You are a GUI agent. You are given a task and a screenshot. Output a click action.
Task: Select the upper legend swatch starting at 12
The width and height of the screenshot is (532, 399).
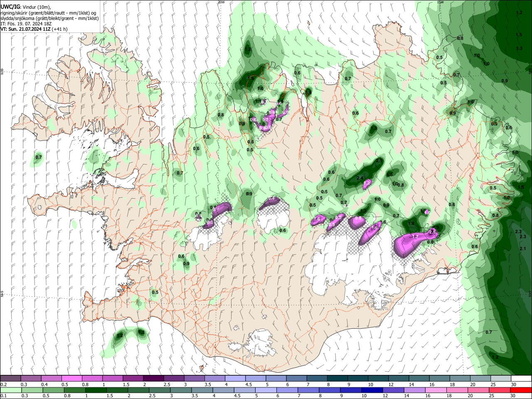(399, 378)
